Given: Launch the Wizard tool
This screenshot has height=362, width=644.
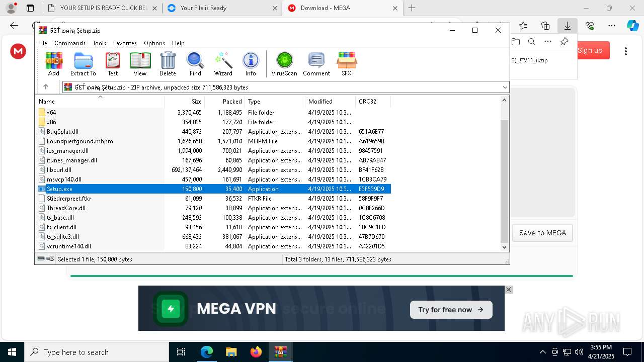Looking at the screenshot, I should click(223, 64).
